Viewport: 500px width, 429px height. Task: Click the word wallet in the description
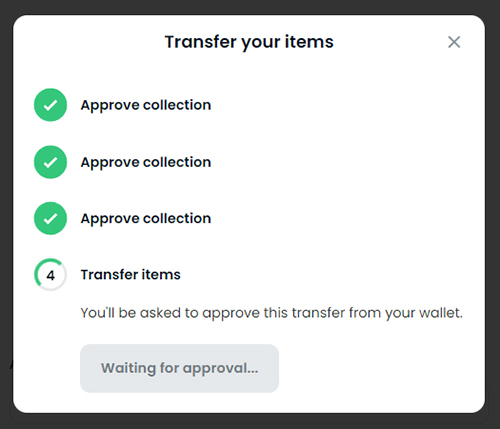(441, 313)
